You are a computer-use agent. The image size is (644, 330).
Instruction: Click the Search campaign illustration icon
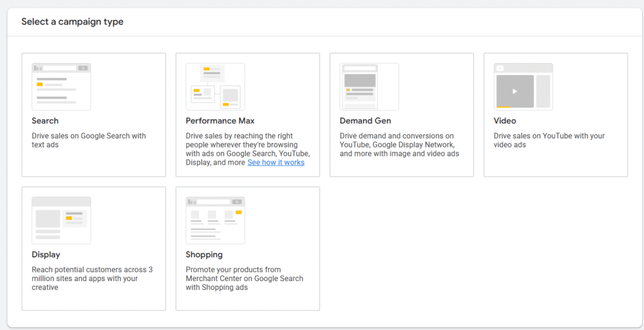[x=61, y=87]
